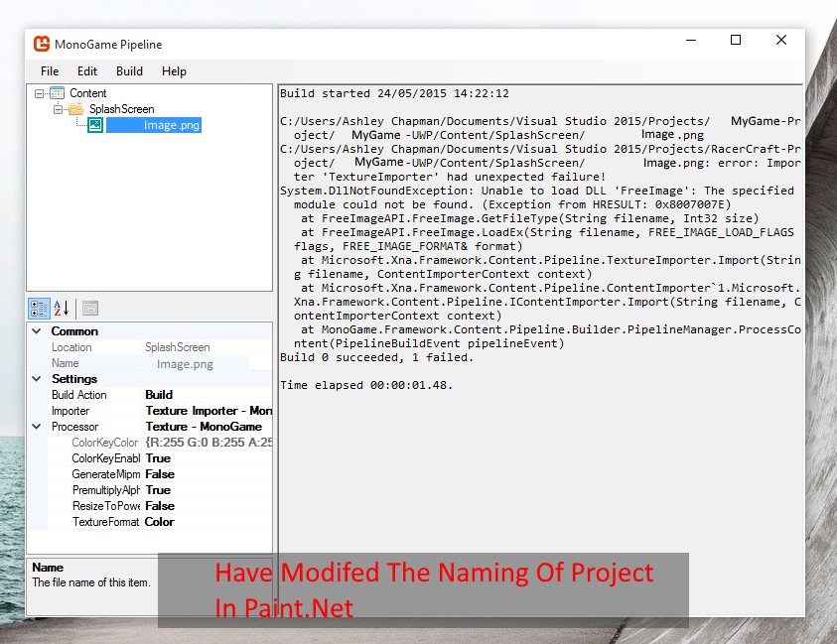Click the SplashScreen folder icon
This screenshot has width=837, height=644.
tap(76, 109)
